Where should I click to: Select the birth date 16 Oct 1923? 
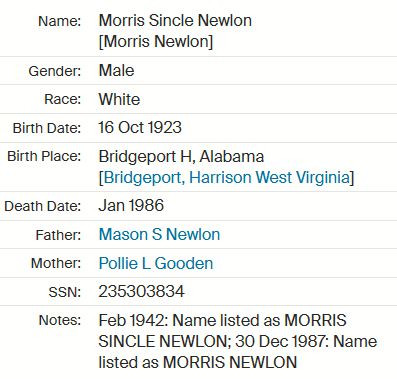(140, 127)
